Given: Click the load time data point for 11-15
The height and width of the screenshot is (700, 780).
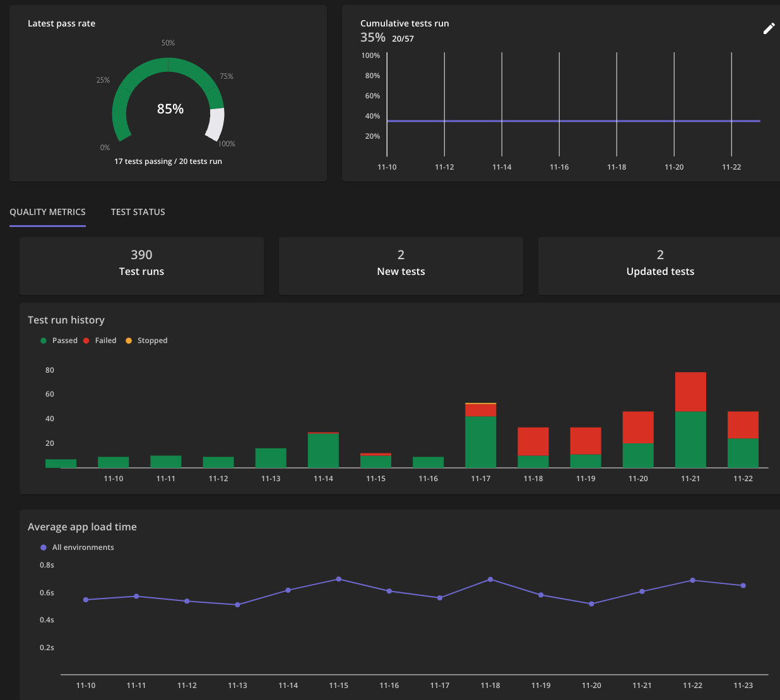Looking at the screenshot, I should tap(339, 579).
